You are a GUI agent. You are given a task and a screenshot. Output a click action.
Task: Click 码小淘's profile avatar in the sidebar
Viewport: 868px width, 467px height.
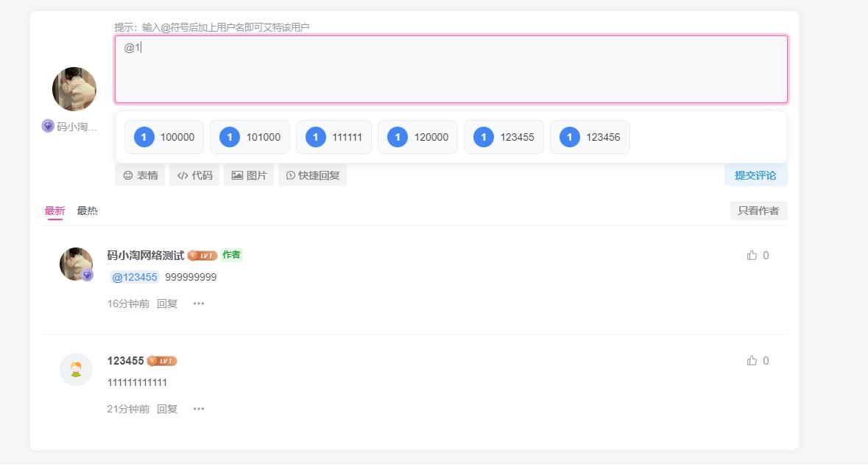click(x=74, y=88)
